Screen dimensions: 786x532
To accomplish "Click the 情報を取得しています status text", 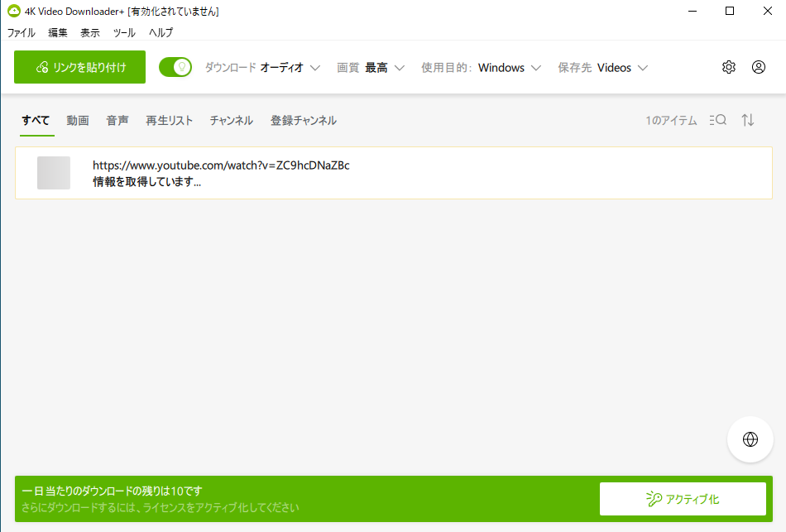I will 147,182.
